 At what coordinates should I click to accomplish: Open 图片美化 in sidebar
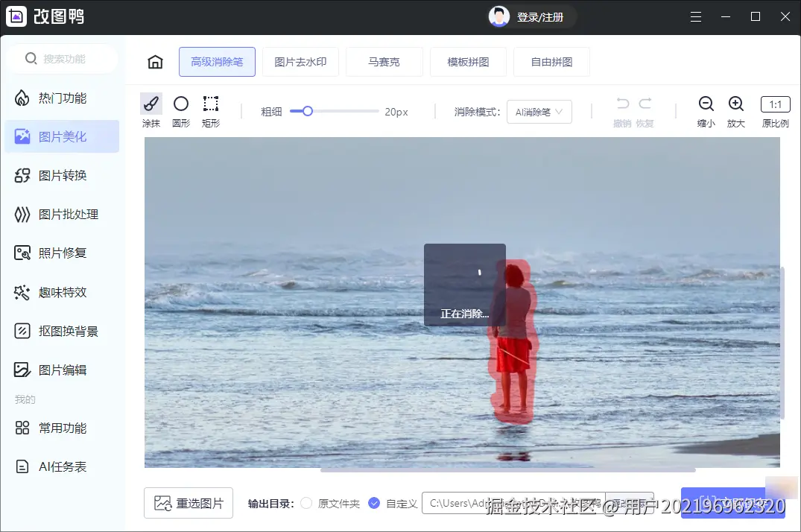[62, 136]
